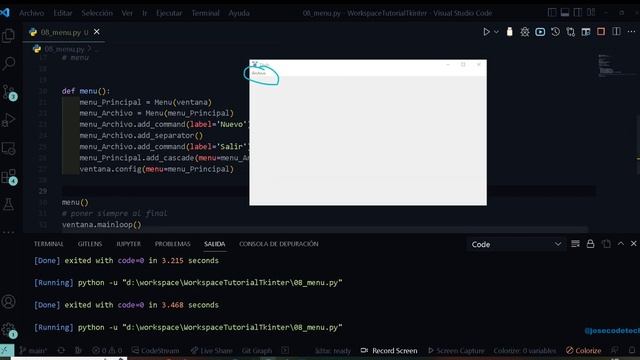Click Record Screen in status bar

coord(389,350)
